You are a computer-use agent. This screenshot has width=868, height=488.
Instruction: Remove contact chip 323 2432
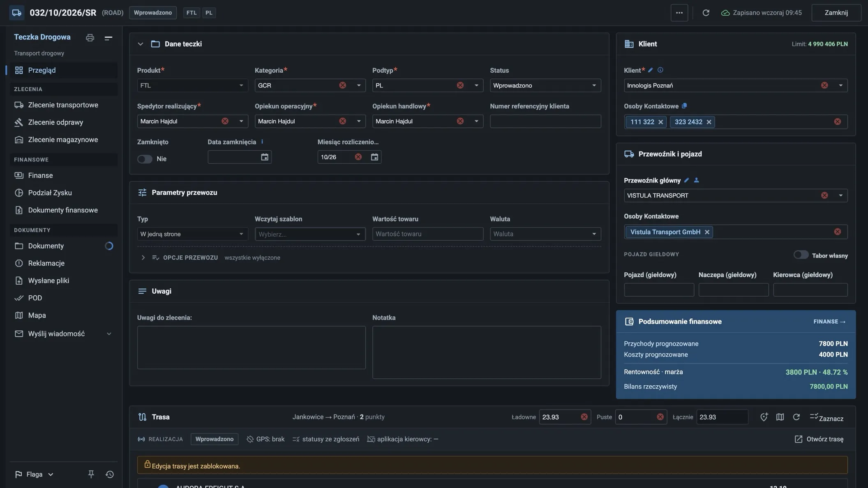[709, 122]
